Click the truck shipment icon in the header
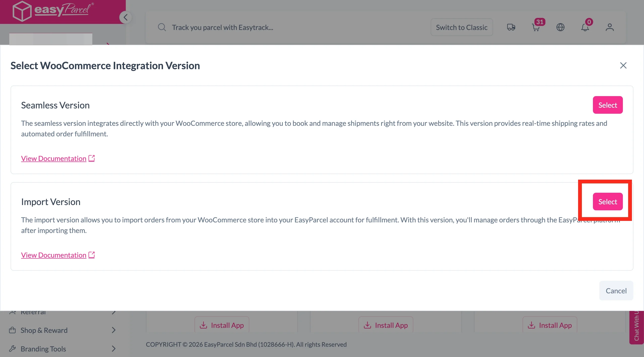Screen dimensions: 644x357 tap(511, 27)
